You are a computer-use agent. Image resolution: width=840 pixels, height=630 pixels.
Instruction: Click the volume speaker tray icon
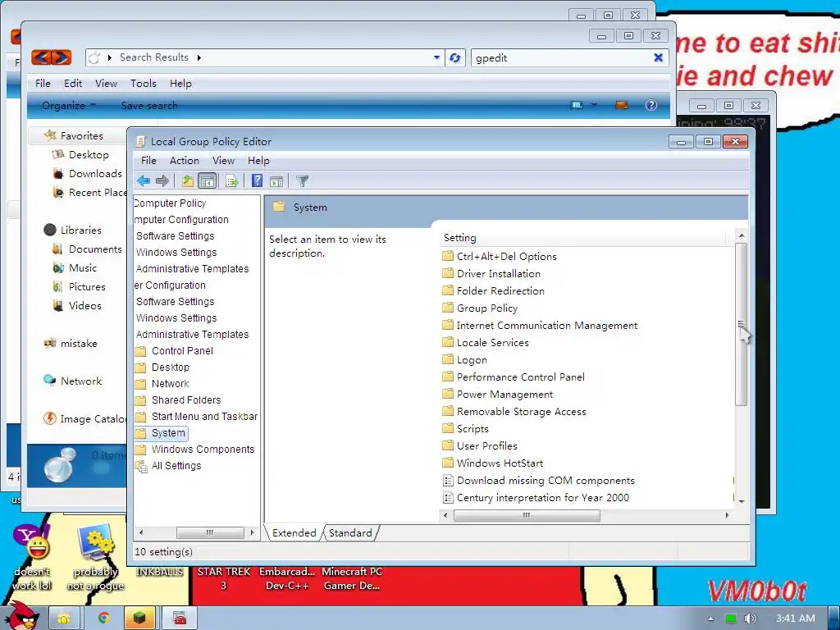click(750, 619)
